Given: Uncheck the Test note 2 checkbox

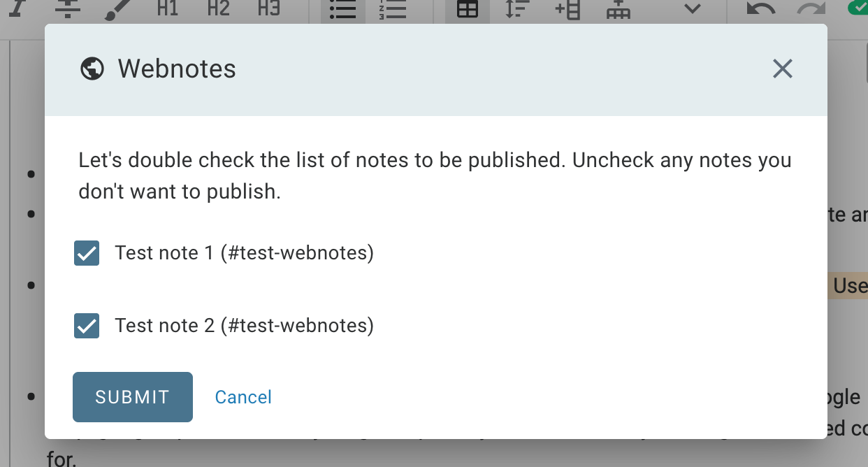Looking at the screenshot, I should pos(87,326).
